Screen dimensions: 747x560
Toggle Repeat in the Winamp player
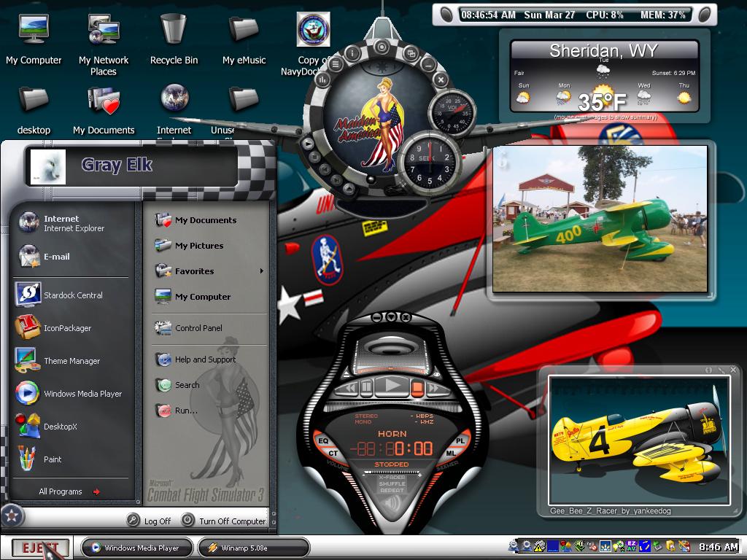pyautogui.click(x=392, y=490)
